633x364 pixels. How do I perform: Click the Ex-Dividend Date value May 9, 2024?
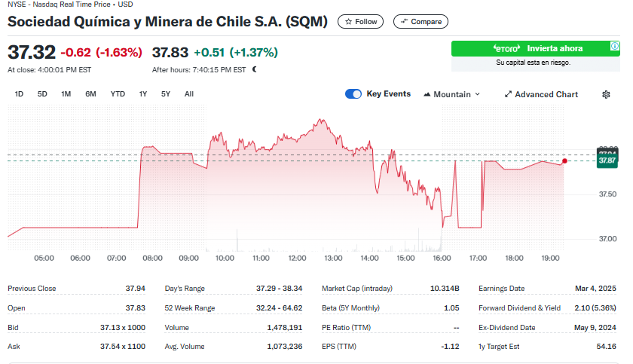595,327
